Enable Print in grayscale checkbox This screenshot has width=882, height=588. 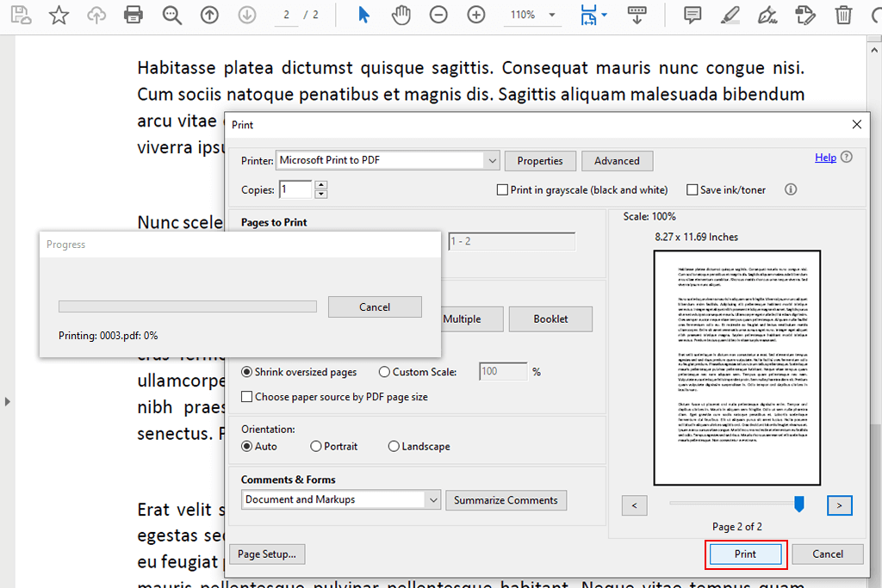click(502, 190)
